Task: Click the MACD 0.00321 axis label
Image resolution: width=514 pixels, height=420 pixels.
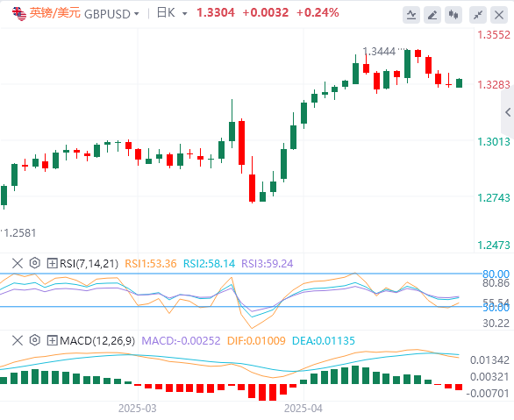Action: point(489,377)
